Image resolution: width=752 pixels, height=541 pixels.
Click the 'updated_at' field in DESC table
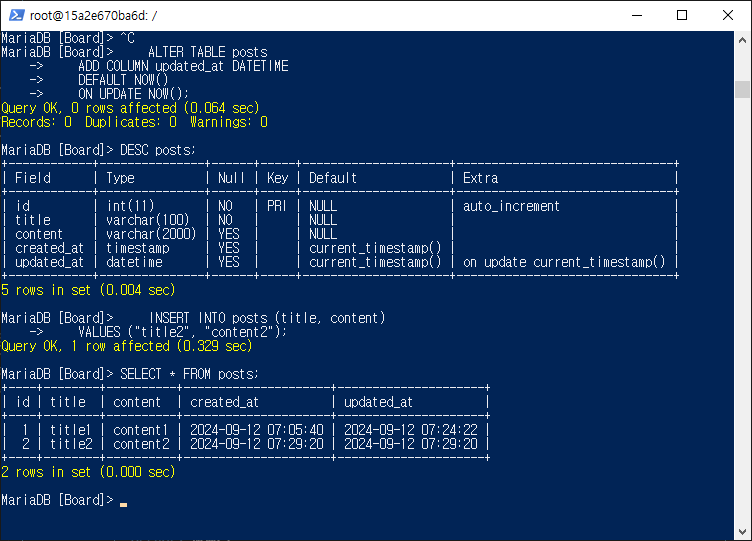coord(49,262)
